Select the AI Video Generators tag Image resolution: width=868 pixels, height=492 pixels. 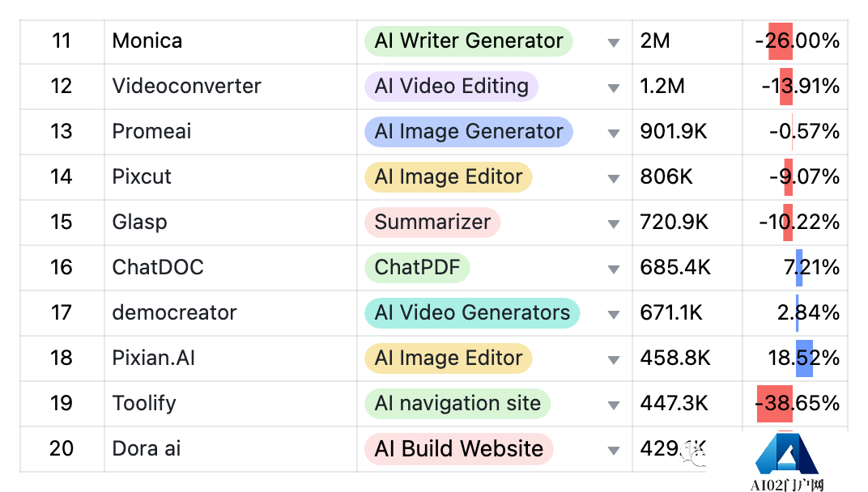pos(471,313)
